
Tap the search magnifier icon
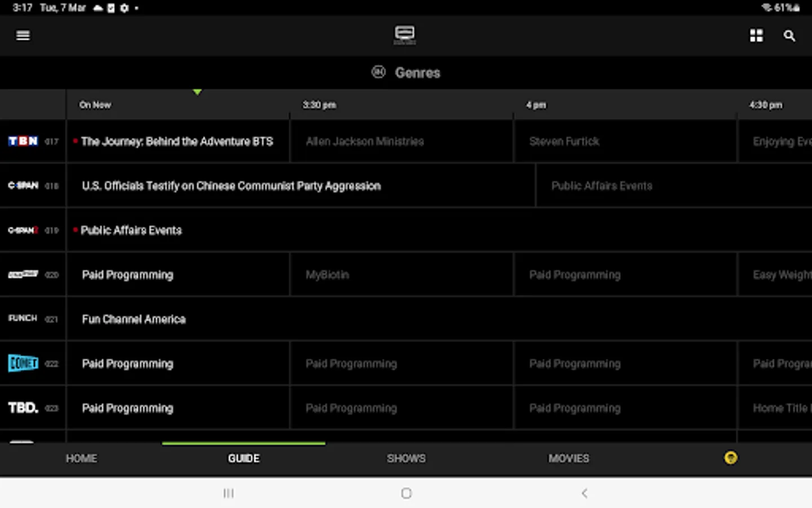[789, 36]
